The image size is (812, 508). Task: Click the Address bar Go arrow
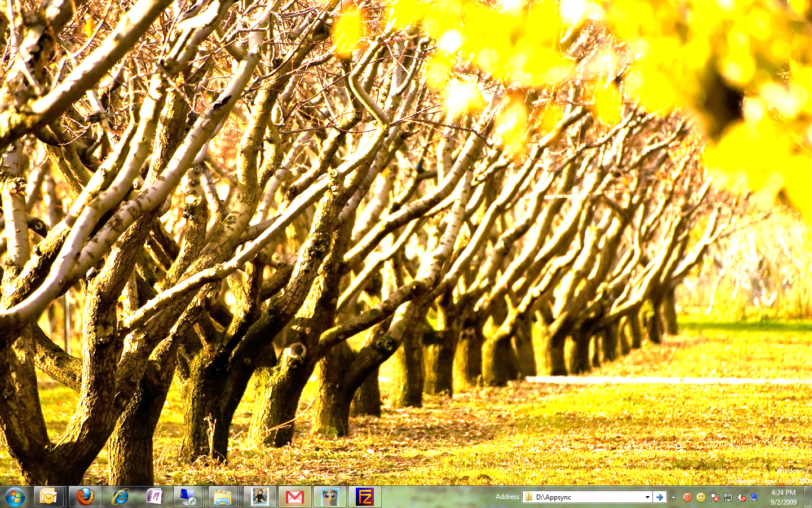click(659, 497)
